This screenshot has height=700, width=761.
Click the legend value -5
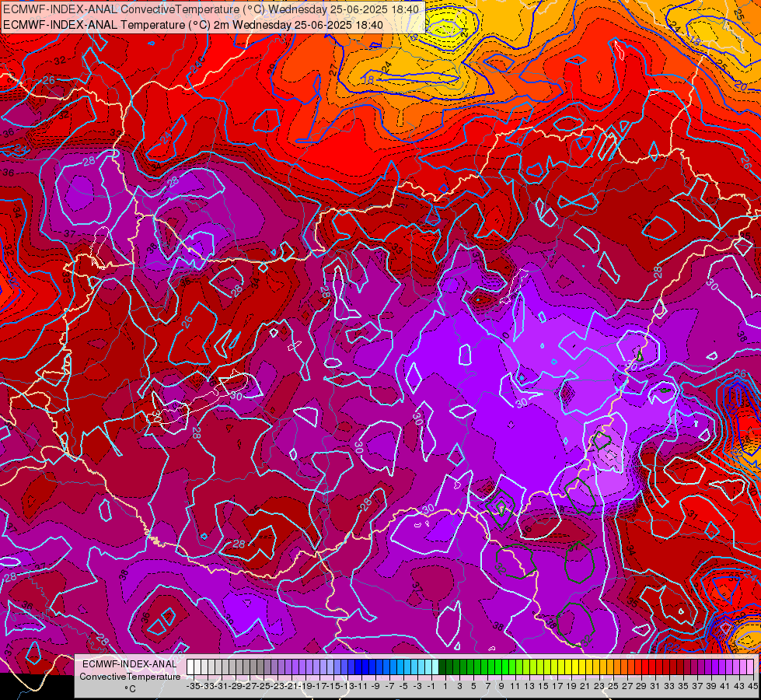point(403,687)
